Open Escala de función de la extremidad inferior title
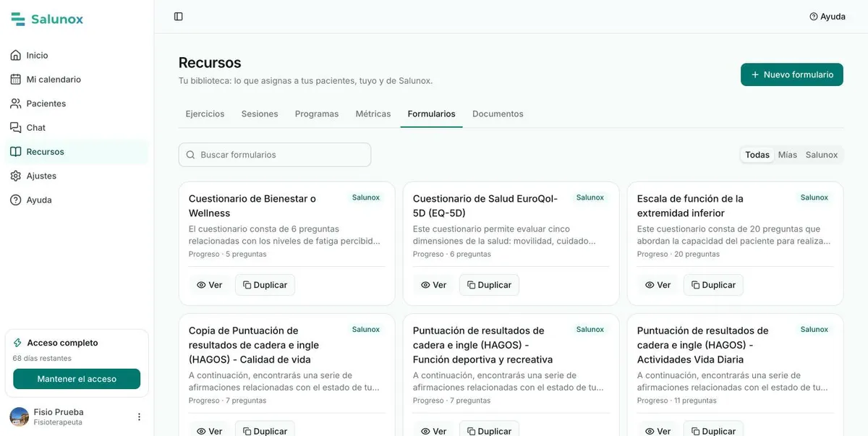 coord(690,206)
